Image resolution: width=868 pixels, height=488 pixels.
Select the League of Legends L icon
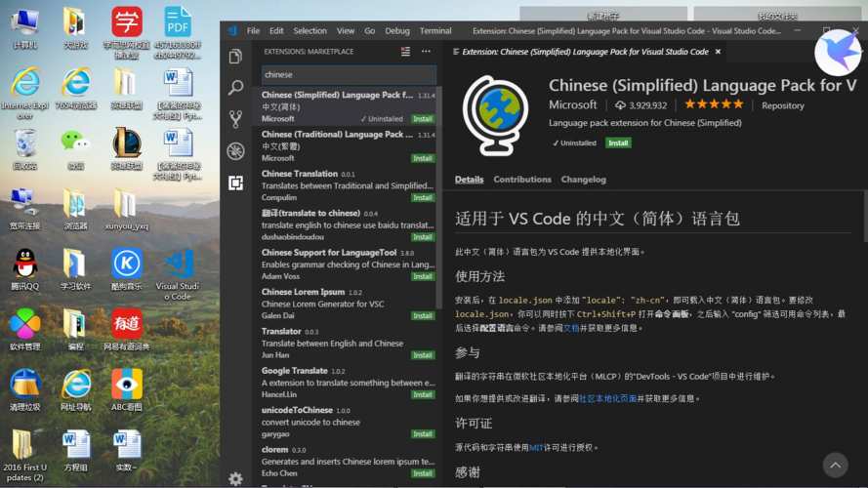pos(127,148)
